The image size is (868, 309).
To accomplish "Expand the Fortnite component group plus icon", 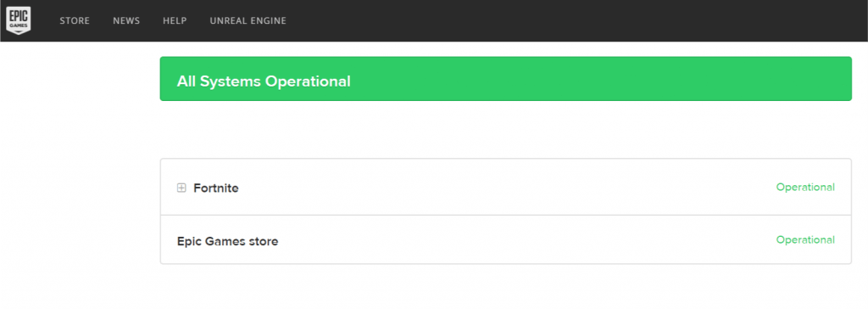I will 181,188.
